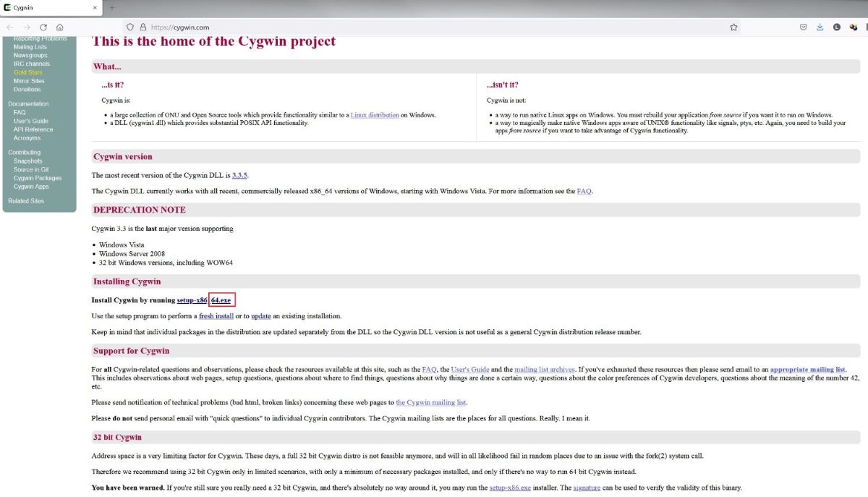Open API Reference sidebar link
This screenshot has height=497, width=868.
[x=33, y=129]
